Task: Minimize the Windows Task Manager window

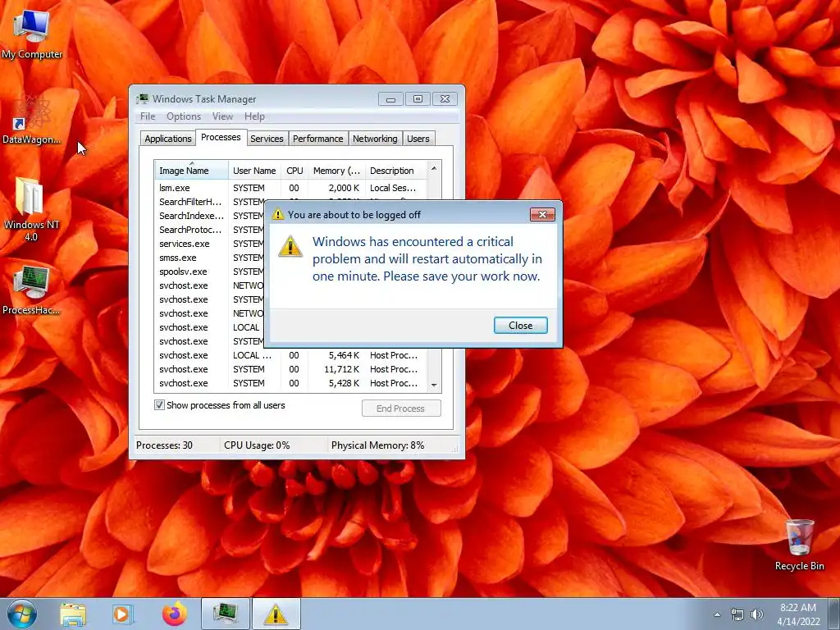Action: pos(390,98)
